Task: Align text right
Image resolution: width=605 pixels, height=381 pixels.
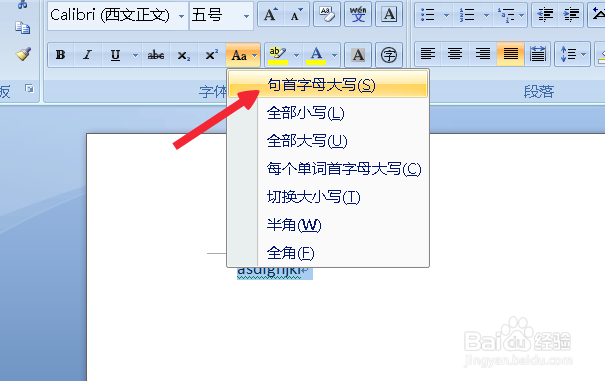Action: pos(483,54)
